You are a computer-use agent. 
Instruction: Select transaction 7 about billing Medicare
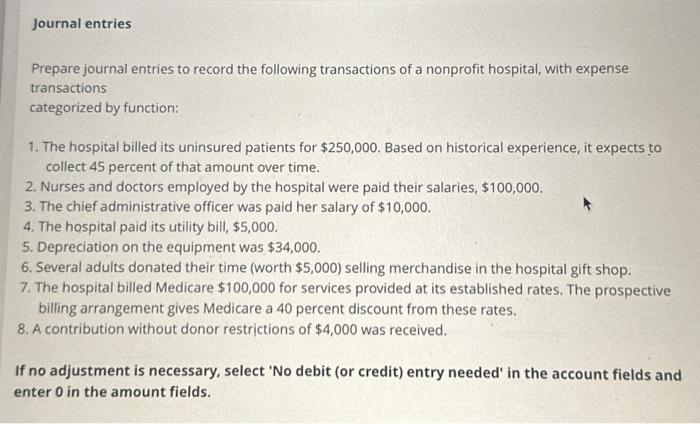tap(345, 299)
